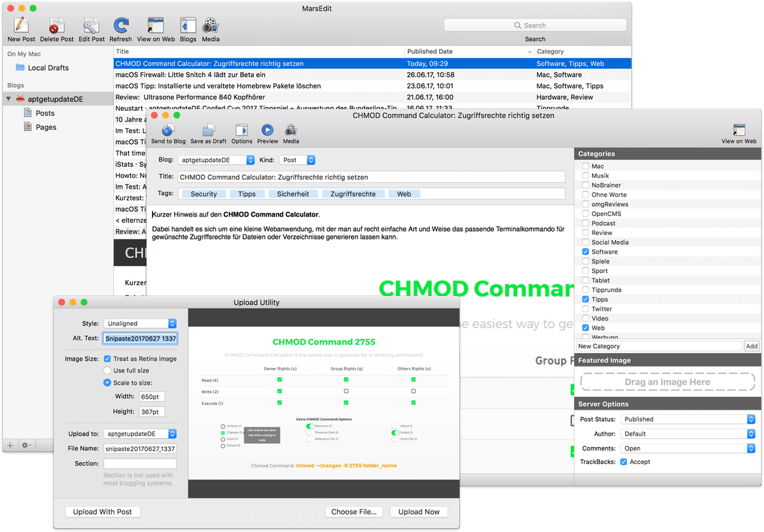
Task: Open the Style dropdown in Upload Utility
Action: click(140, 323)
